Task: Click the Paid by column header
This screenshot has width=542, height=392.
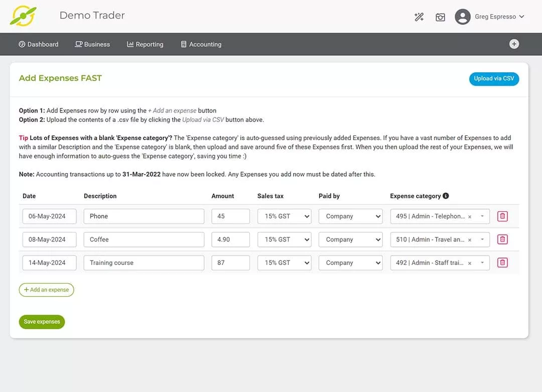Action: [x=329, y=196]
